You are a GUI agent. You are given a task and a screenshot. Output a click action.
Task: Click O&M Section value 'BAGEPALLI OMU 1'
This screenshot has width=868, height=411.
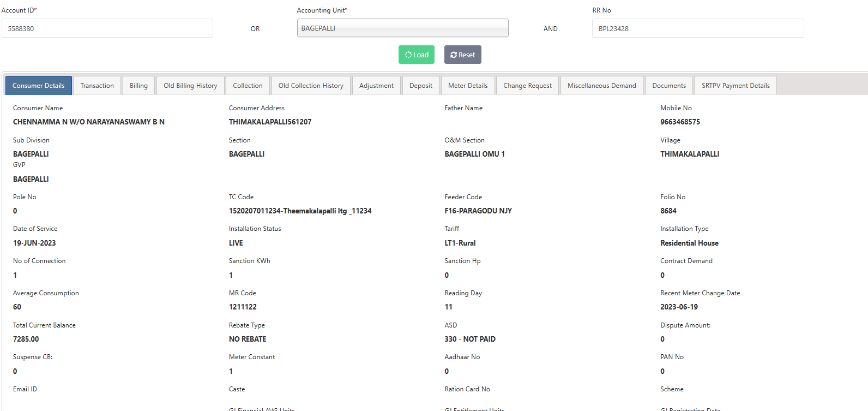pos(474,154)
